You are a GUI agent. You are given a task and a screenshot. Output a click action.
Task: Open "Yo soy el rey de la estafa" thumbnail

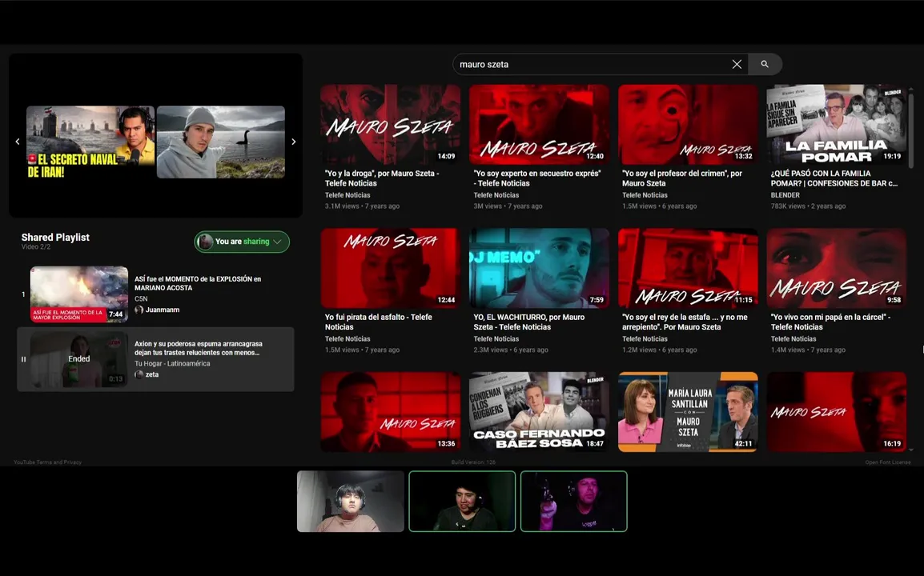688,268
